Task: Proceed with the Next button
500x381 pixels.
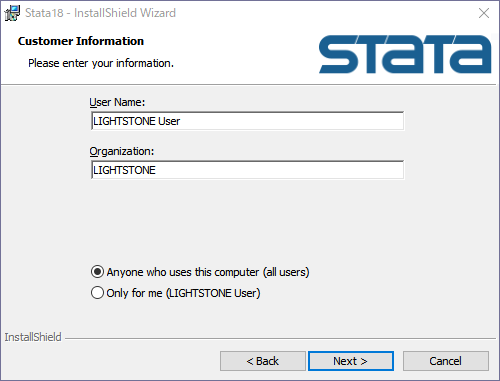Action: [351, 361]
